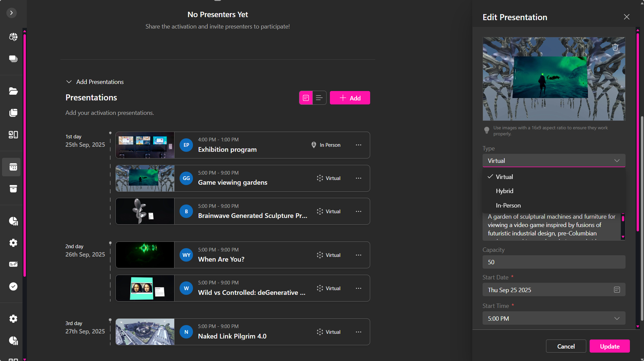Image resolution: width=644 pixels, height=361 pixels.
Task: Choose In-Person presentation type
Action: [x=508, y=206]
